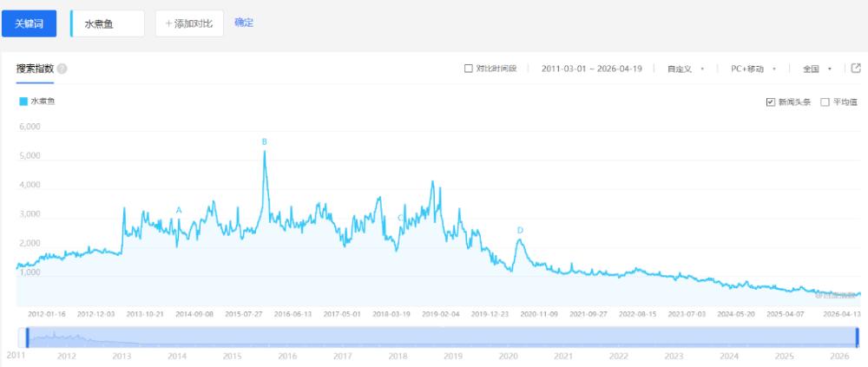The image size is (868, 367).
Task: Uncheck the 新闻头条 checkbox
Action: [x=770, y=102]
